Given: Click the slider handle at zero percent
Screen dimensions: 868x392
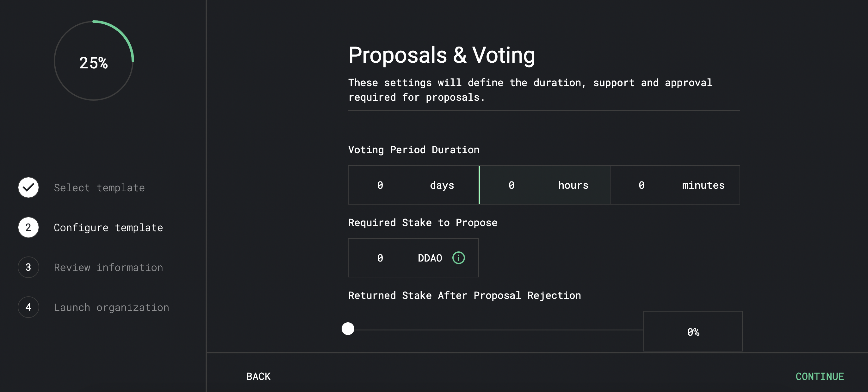Looking at the screenshot, I should tap(348, 329).
